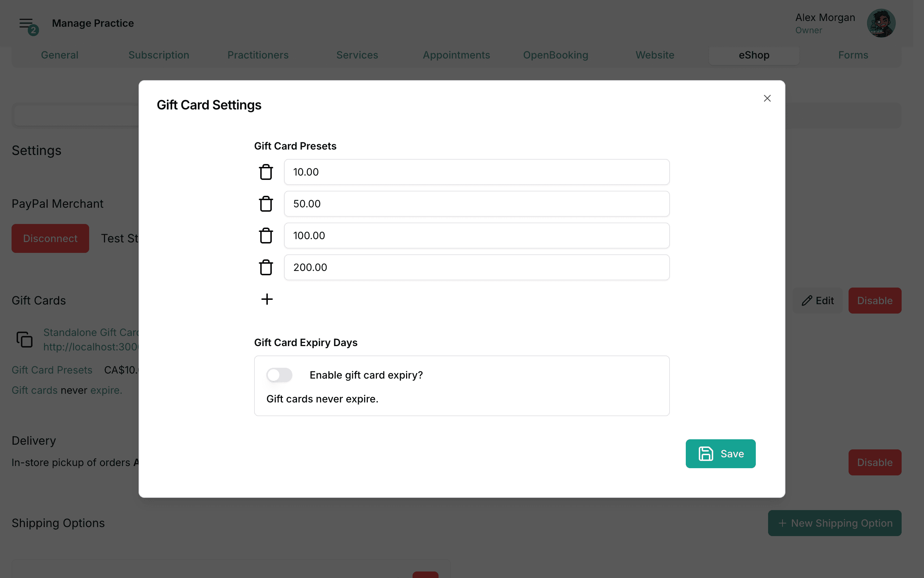Add a New Shipping Option
The image size is (924, 578).
[834, 523]
